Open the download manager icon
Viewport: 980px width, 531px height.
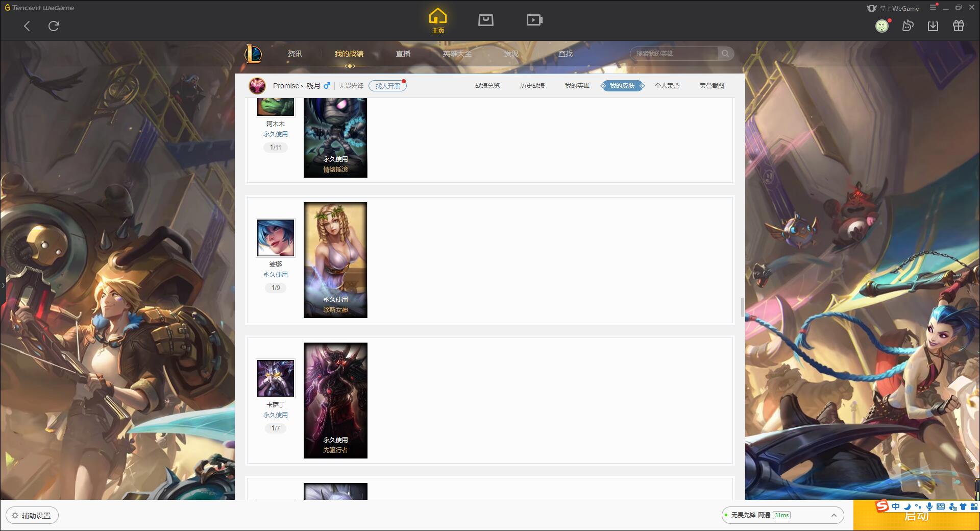point(933,26)
